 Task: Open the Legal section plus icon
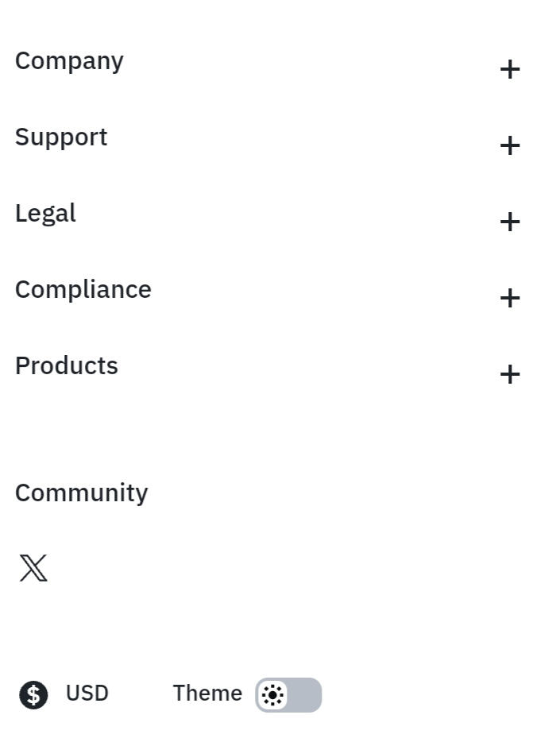click(510, 222)
